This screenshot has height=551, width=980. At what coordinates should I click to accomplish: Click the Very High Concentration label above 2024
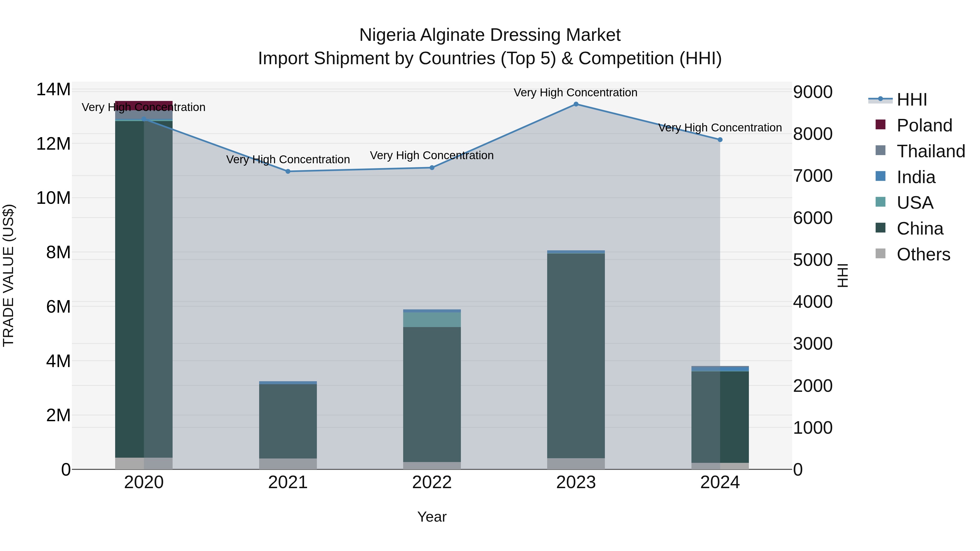click(x=720, y=128)
